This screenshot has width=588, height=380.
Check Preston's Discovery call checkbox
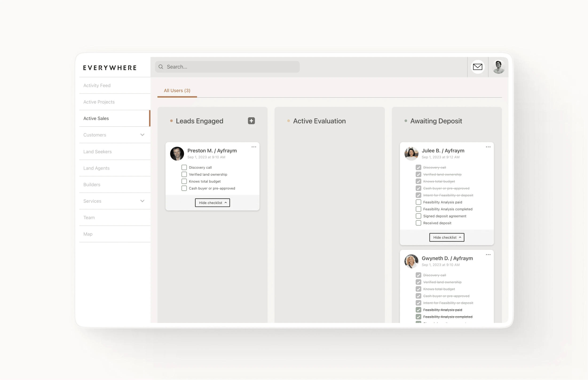click(x=184, y=168)
